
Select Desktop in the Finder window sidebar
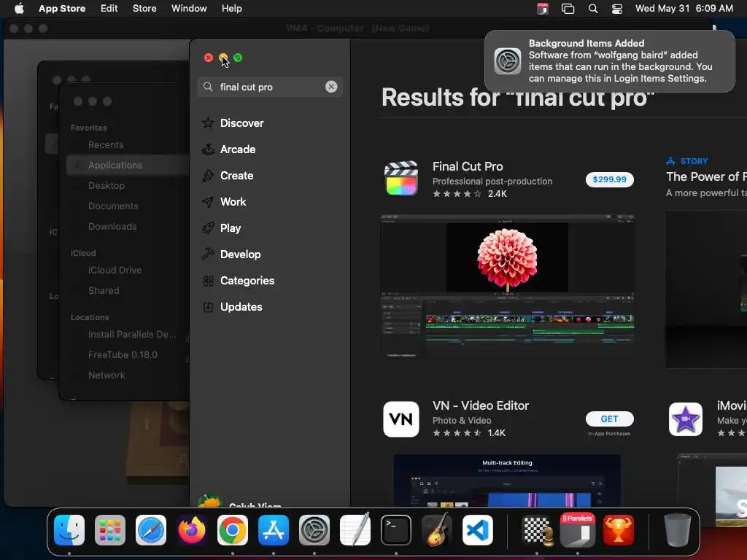pos(107,186)
